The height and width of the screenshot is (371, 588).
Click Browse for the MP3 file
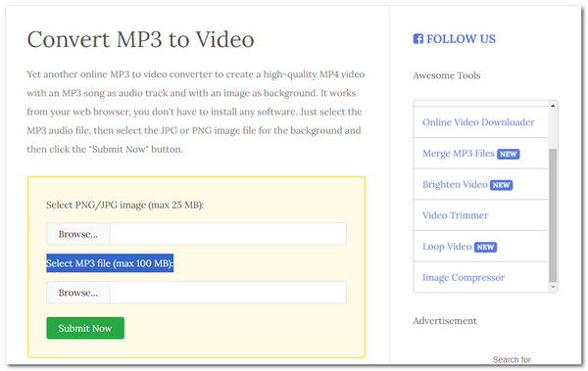78,293
